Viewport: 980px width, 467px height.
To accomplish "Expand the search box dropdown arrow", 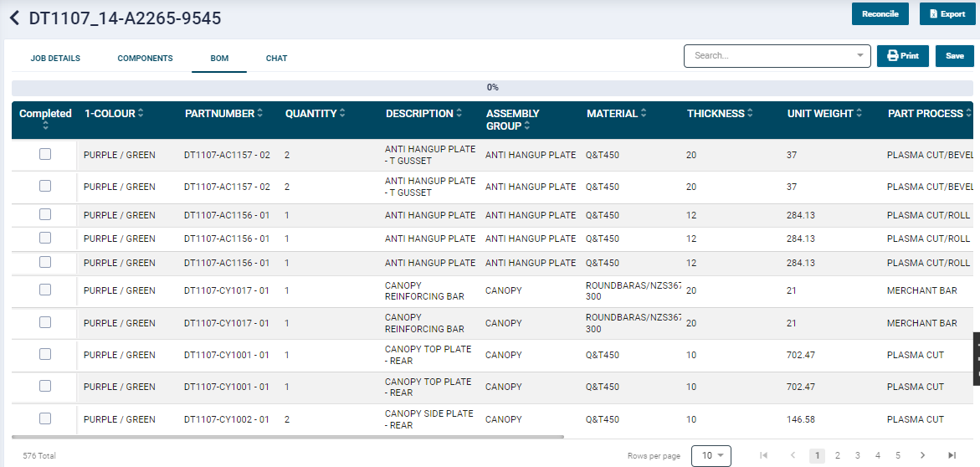I will 860,55.
